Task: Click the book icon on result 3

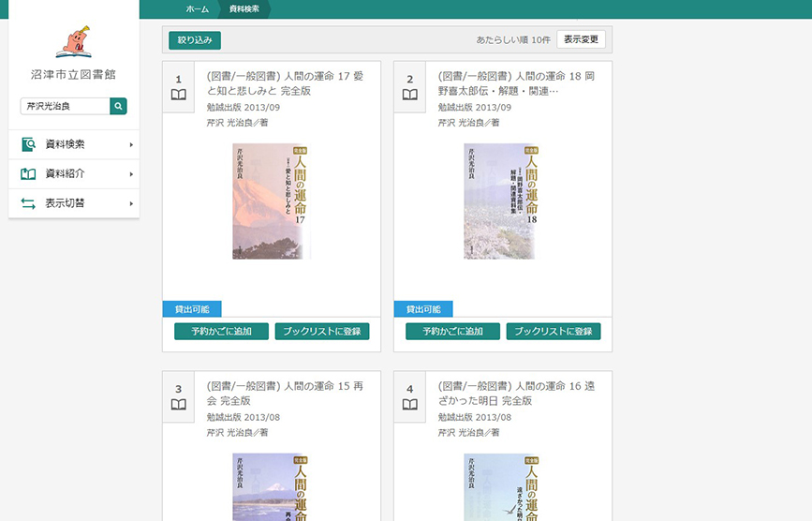Action: point(179,405)
